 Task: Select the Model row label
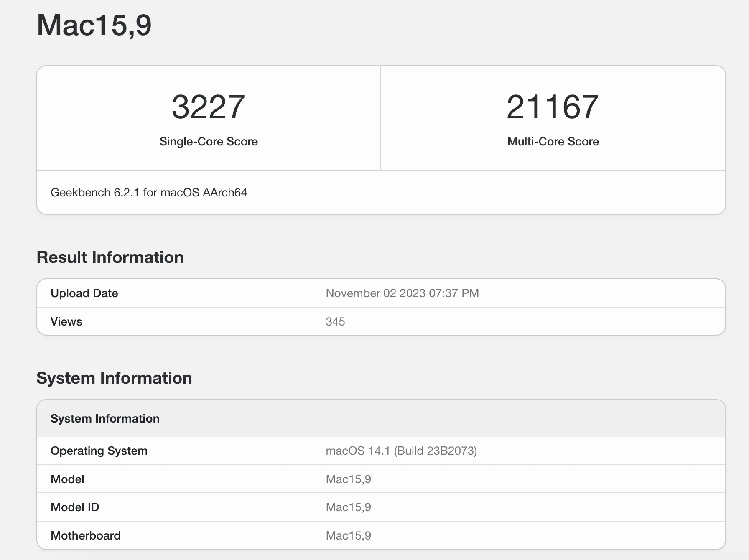coord(67,479)
